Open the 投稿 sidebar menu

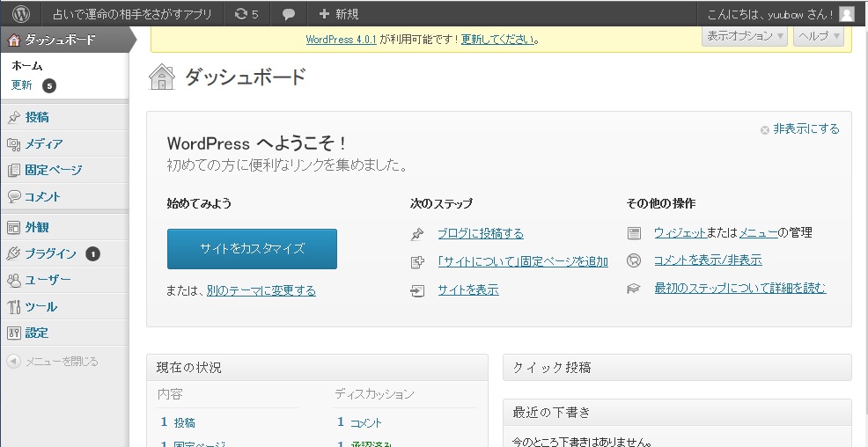(x=65, y=117)
